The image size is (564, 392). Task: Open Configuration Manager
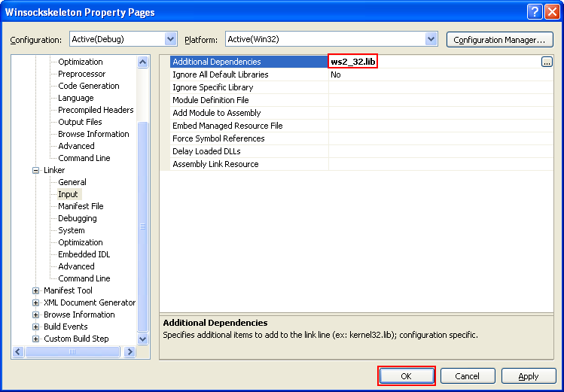(499, 40)
